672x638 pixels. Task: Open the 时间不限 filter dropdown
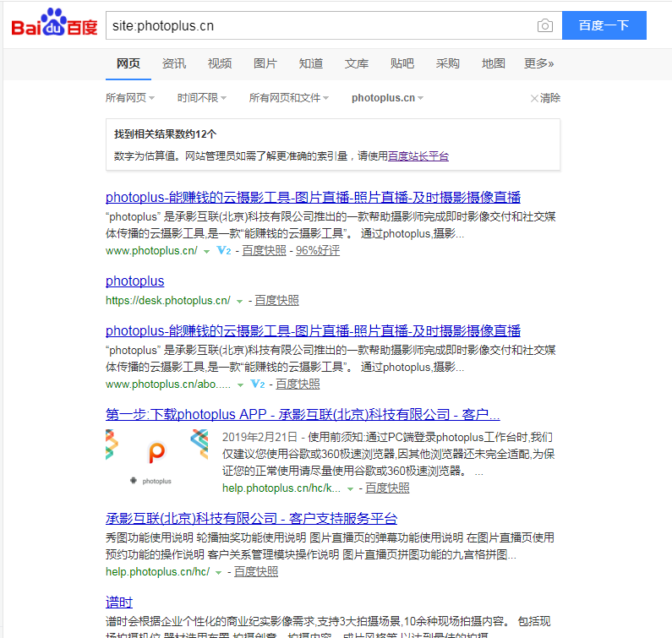coord(201,98)
